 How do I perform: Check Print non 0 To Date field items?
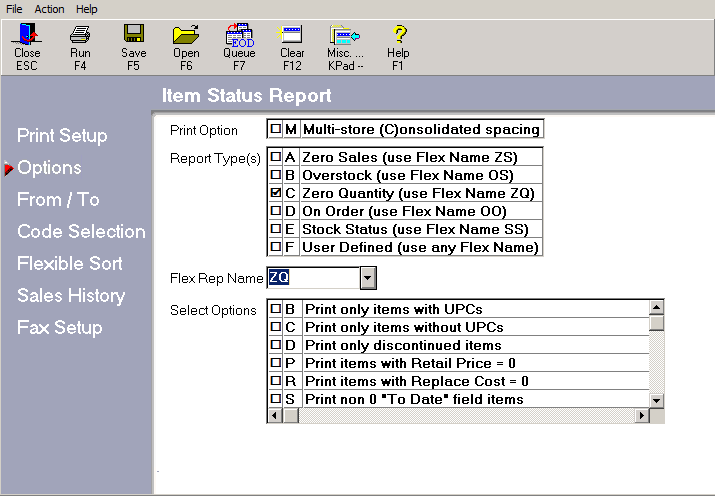275,398
